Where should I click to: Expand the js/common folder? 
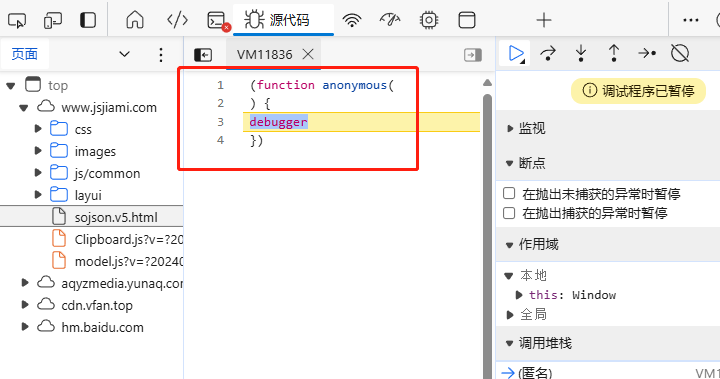point(38,173)
